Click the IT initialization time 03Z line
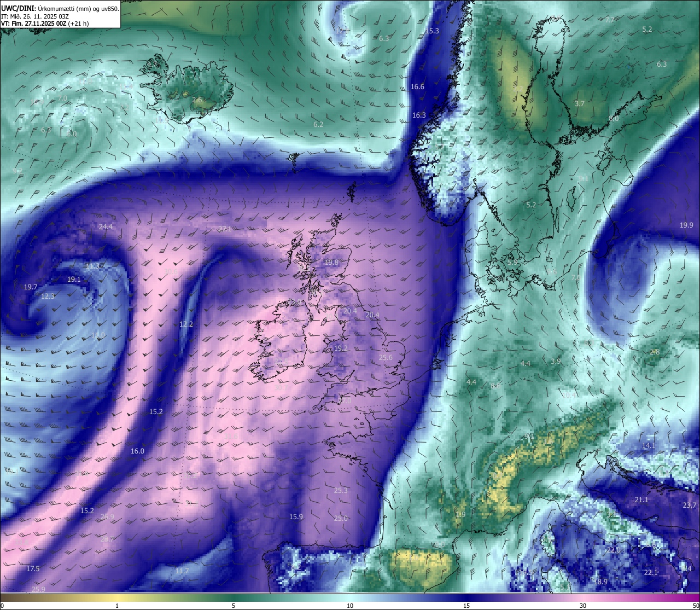This screenshot has width=700, height=610. tap(35, 16)
